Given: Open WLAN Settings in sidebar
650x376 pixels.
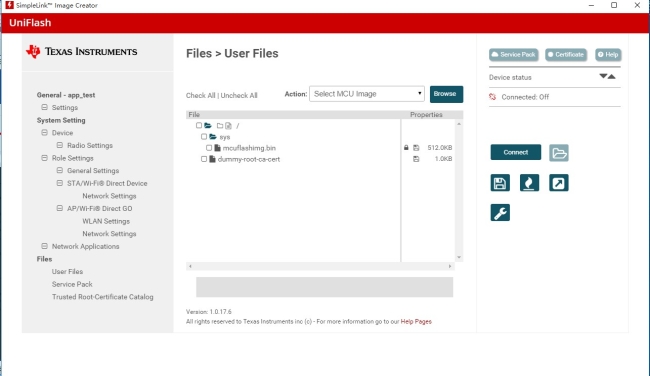Looking at the screenshot, I should pyautogui.click(x=106, y=221).
